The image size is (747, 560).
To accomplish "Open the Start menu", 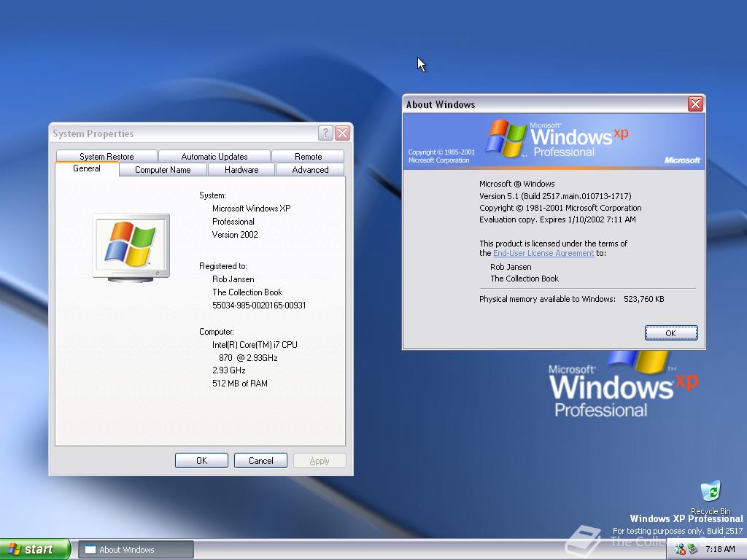I will [x=34, y=549].
